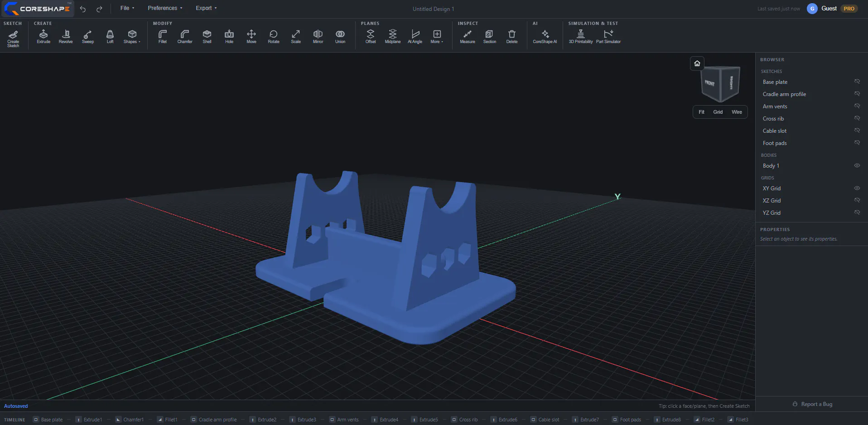The image size is (868, 425).
Task: Click the Fit view button
Action: pyautogui.click(x=701, y=112)
